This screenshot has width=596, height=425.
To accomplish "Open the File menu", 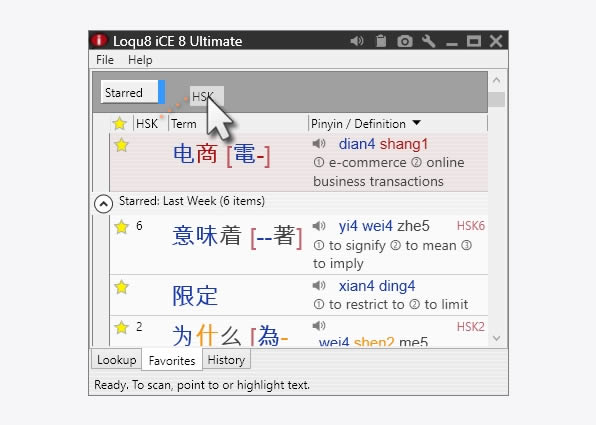I will [x=105, y=60].
